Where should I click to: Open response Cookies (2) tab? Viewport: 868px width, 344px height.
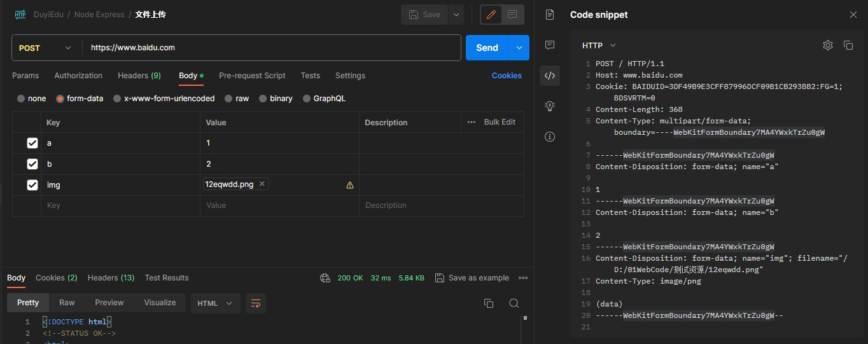click(57, 278)
